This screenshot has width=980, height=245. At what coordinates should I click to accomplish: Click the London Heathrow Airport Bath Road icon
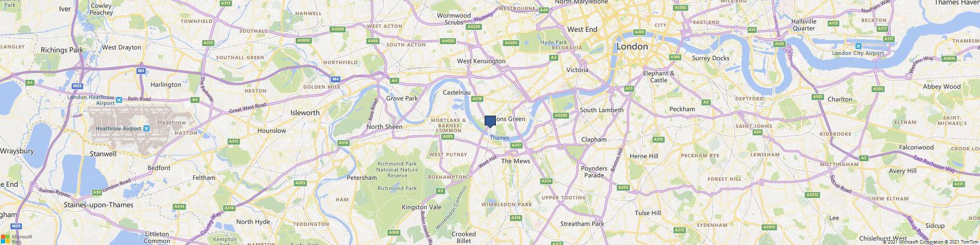pos(119,100)
